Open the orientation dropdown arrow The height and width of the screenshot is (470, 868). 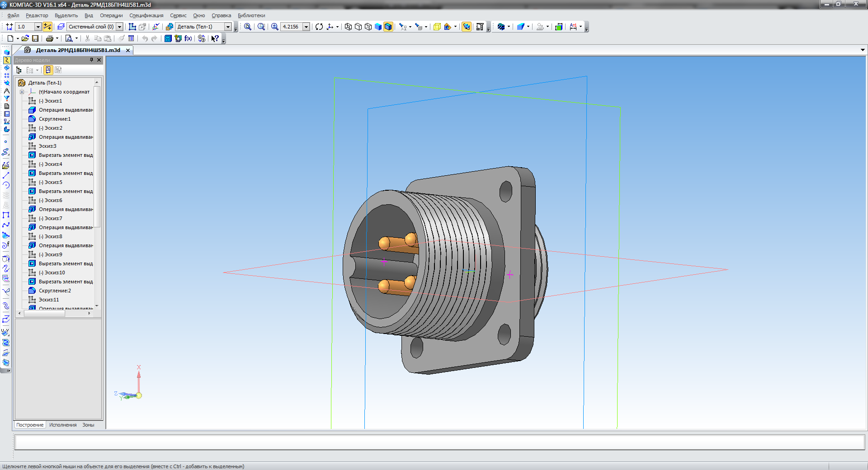(337, 27)
